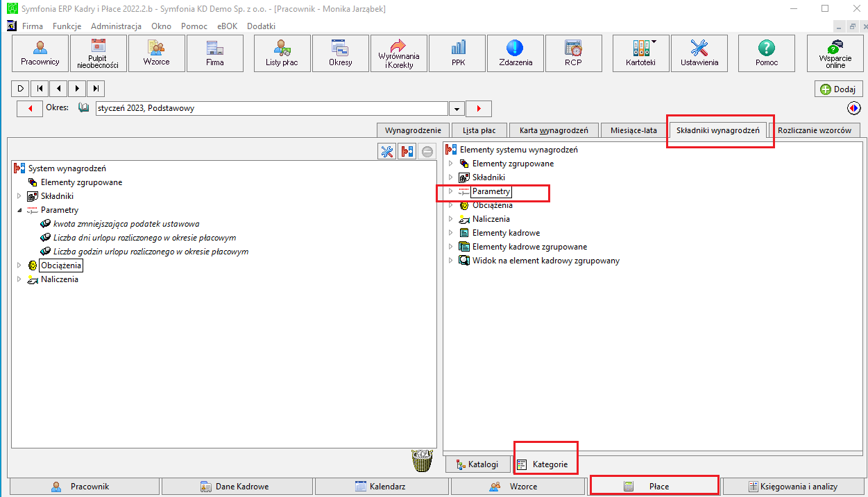Image resolution: width=868 pixels, height=497 pixels.
Task: Open the Administracja menu
Action: [x=116, y=26]
